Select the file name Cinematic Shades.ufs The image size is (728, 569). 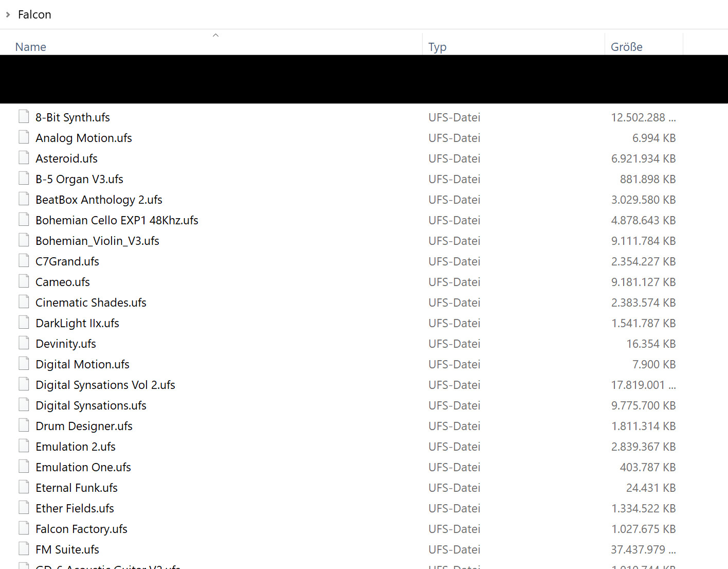pos(91,303)
